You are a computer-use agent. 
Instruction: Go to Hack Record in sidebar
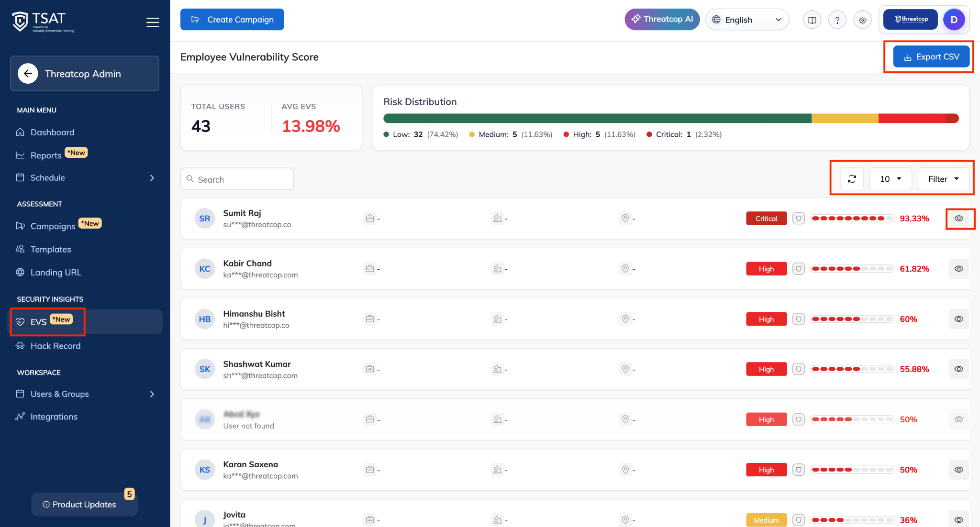click(x=56, y=346)
